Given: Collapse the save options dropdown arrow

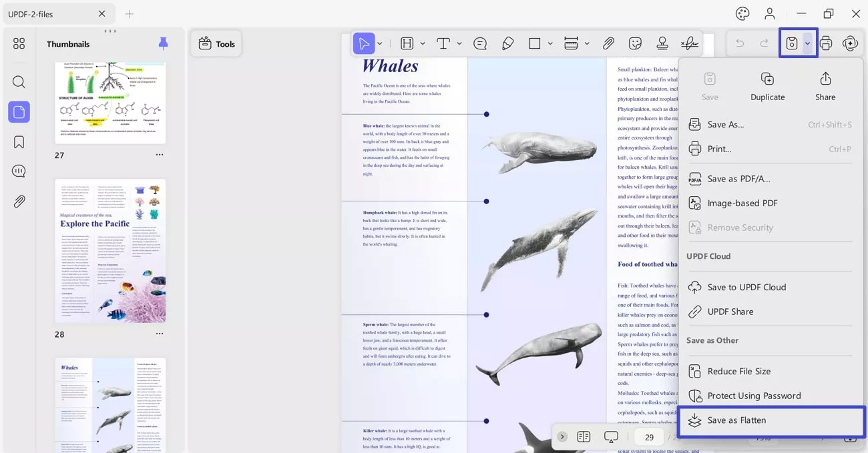Looking at the screenshot, I should click(808, 44).
